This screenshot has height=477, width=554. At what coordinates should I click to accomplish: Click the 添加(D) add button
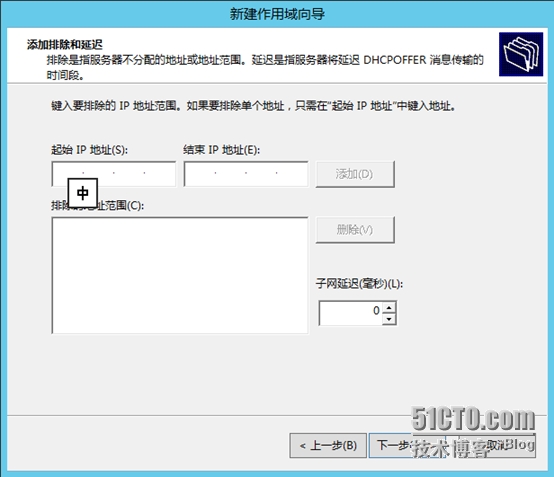pos(355,174)
